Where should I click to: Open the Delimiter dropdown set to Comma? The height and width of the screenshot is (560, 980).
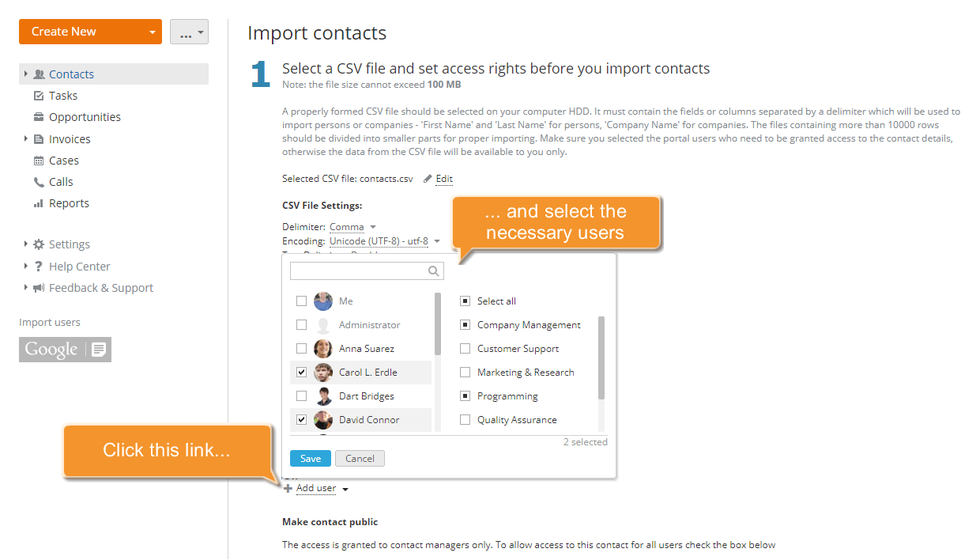tap(352, 225)
